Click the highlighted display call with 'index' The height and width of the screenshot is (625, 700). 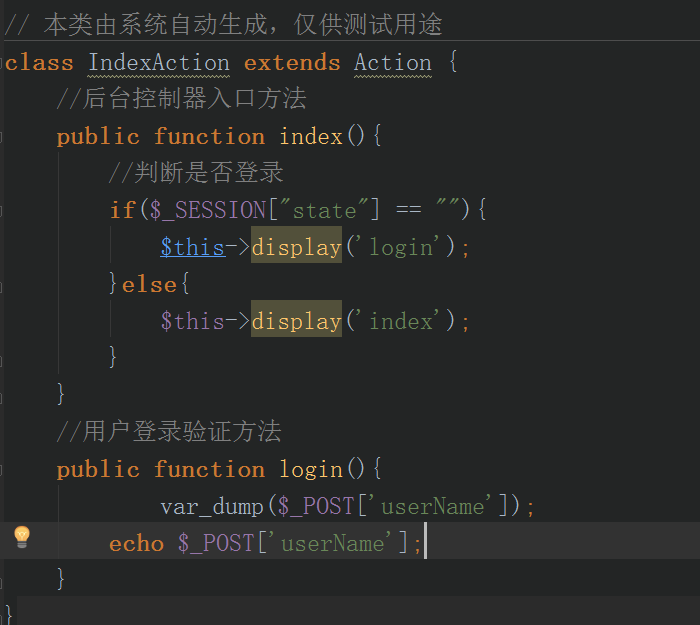(296, 321)
